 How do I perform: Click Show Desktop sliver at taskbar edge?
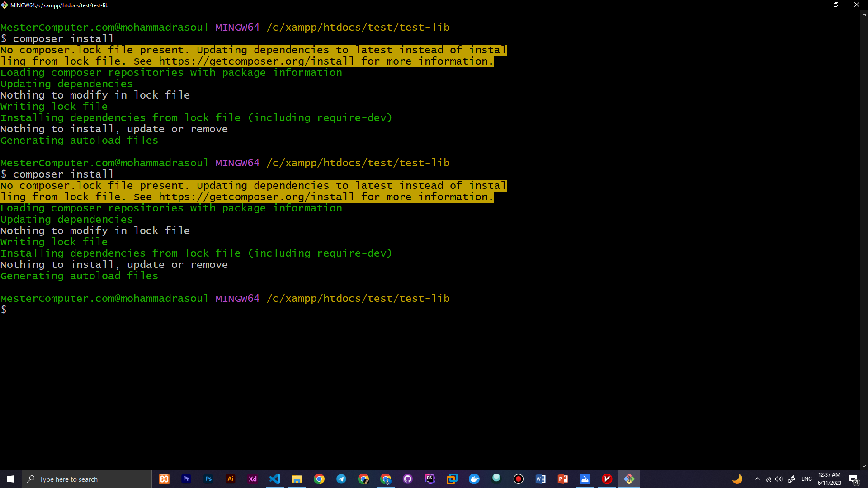867,479
